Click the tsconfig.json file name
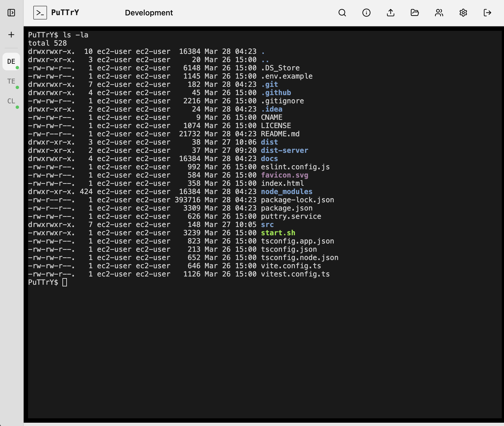The width and height of the screenshot is (504, 426). [x=289, y=249]
